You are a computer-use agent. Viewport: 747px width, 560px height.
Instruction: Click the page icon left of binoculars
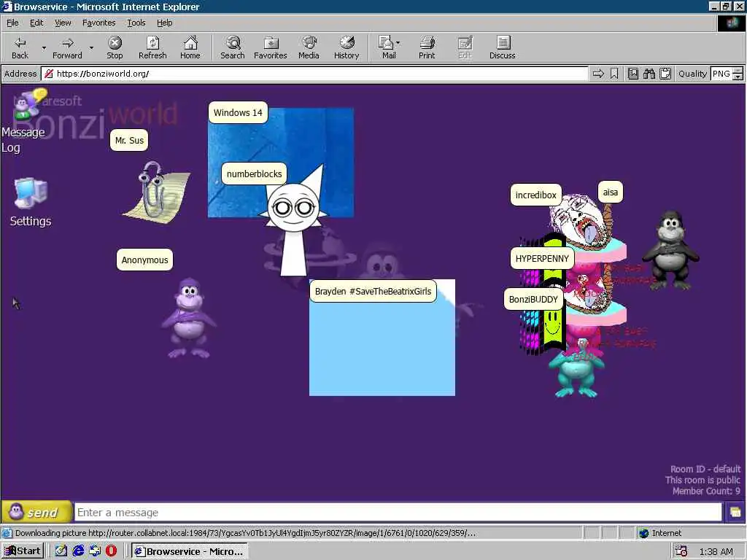tap(632, 74)
